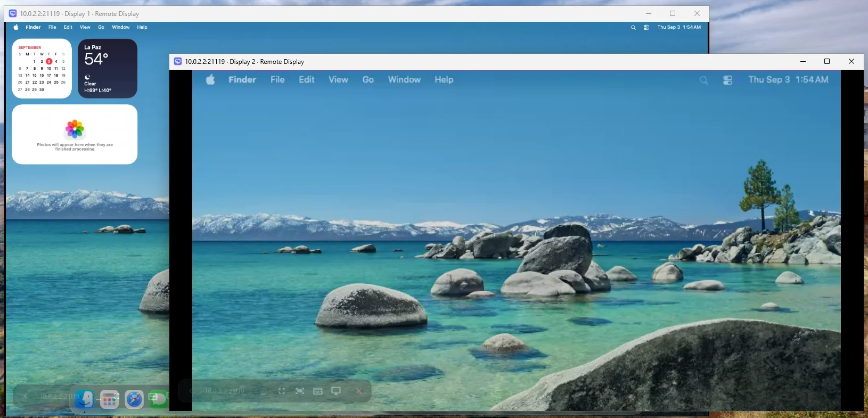Image resolution: width=868 pixels, height=418 pixels.
Task: Open Help menu in Display 1
Action: click(x=142, y=27)
